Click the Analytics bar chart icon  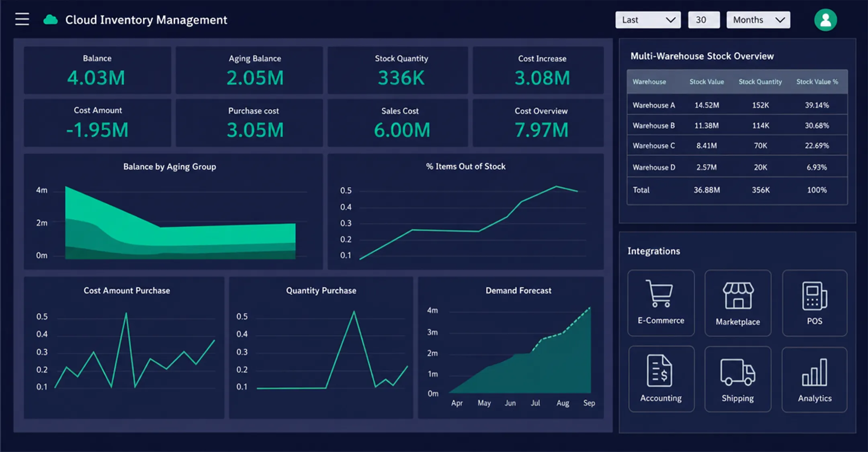pos(815,372)
